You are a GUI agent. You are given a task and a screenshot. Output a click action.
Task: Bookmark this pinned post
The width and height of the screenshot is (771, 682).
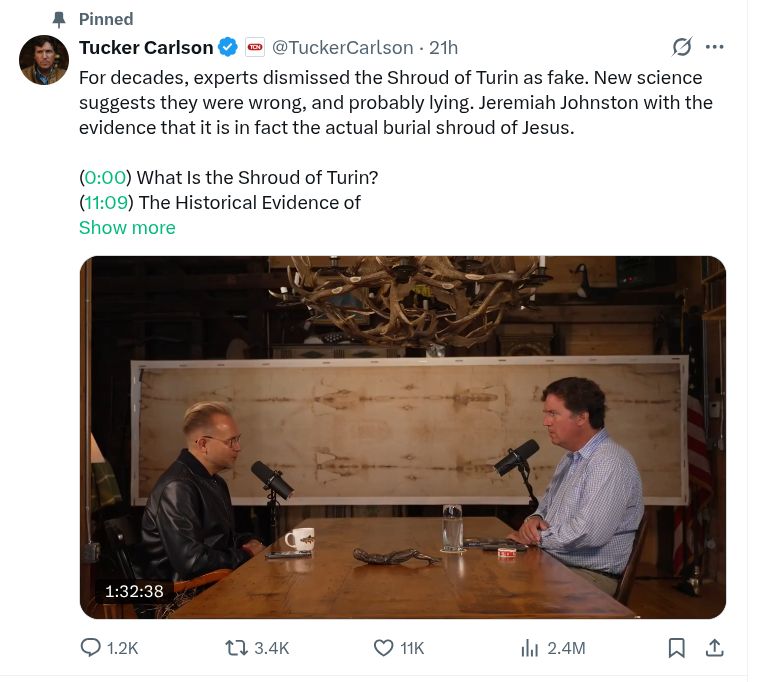[x=677, y=648]
